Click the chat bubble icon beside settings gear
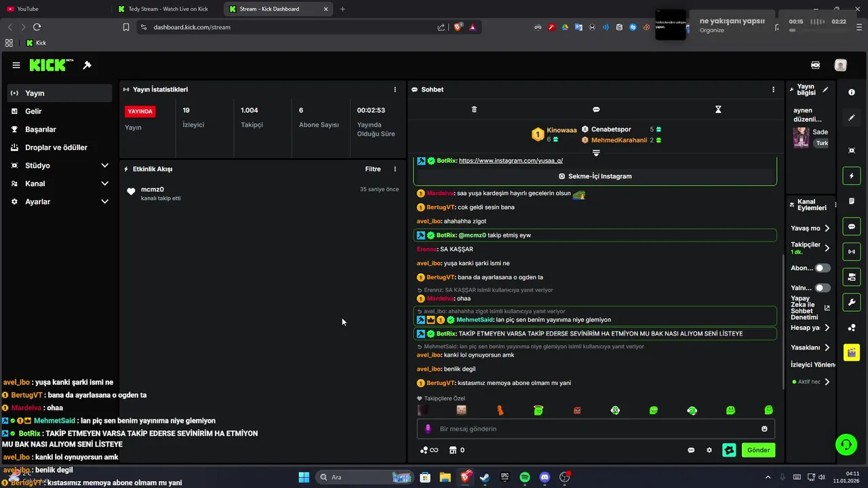The width and height of the screenshot is (868, 488). click(691, 450)
